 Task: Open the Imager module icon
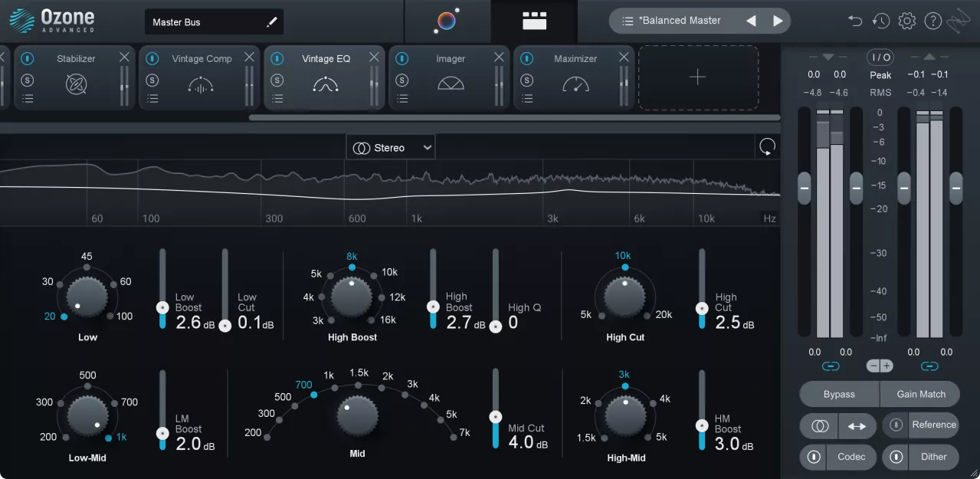pyautogui.click(x=451, y=84)
